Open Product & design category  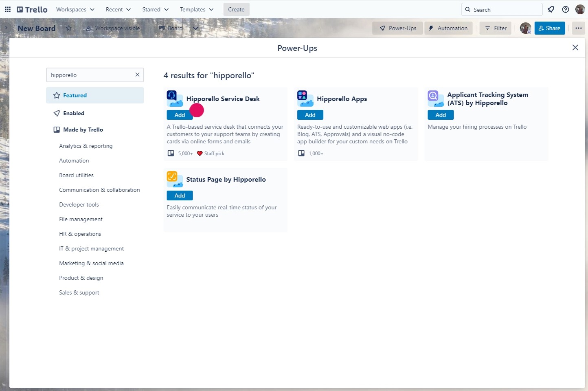tap(81, 278)
